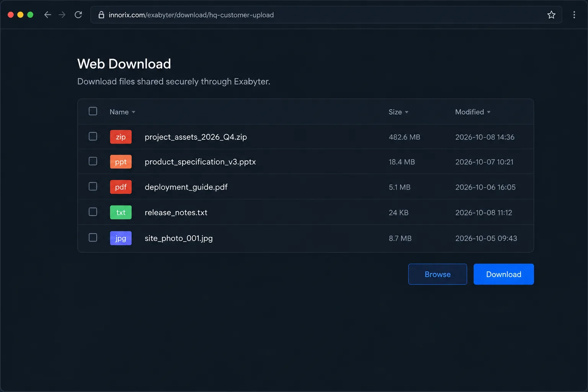Reload the page with the refresh icon

(78, 15)
